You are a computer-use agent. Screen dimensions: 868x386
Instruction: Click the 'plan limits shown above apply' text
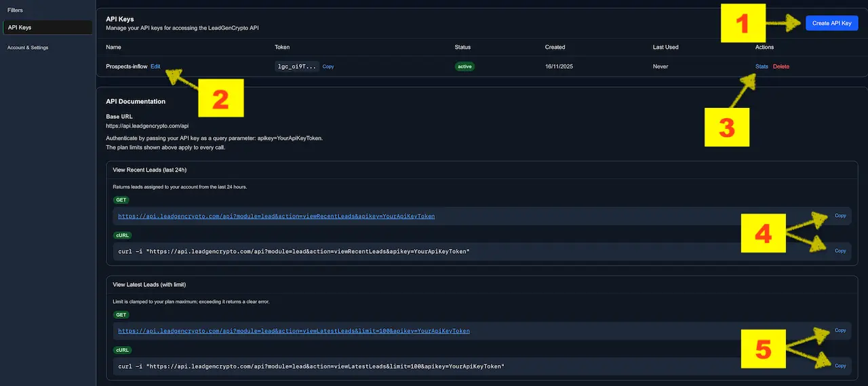(165, 147)
